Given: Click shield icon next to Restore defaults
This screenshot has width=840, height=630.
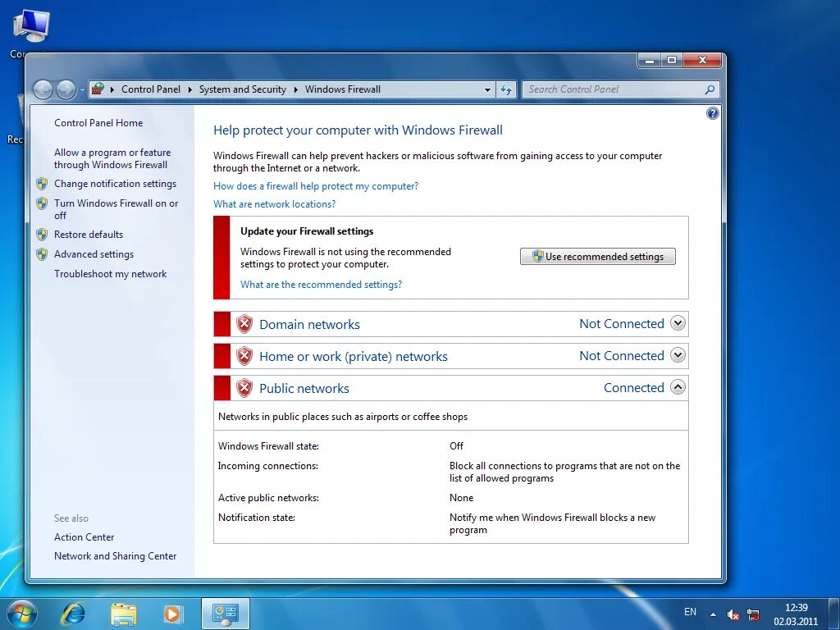Looking at the screenshot, I should [42, 235].
